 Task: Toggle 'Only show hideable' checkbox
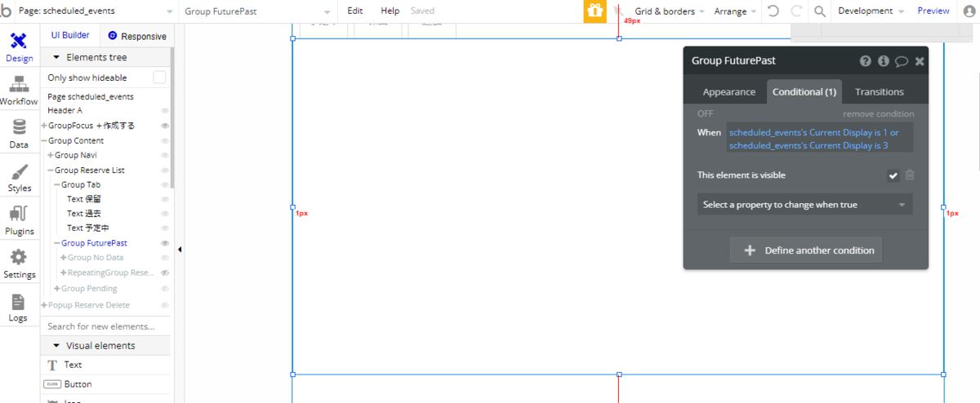159,77
